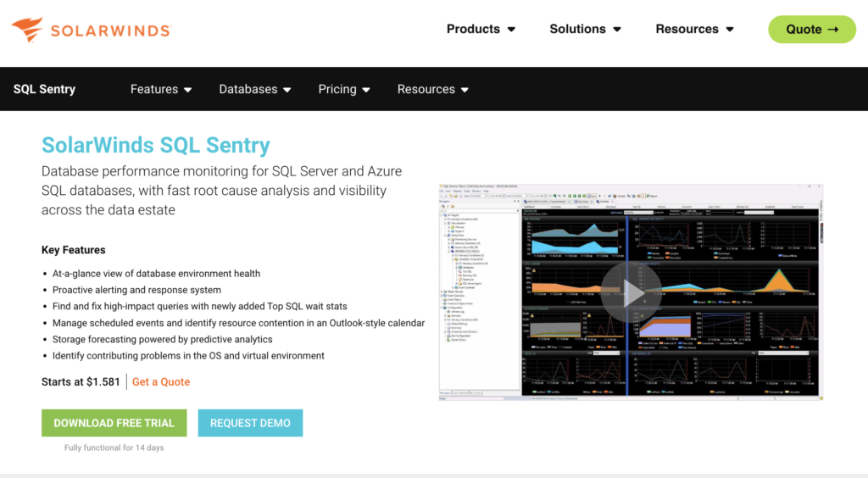Screen dimensions: 868x478
Task: Click the Request Demo button
Action: [x=250, y=423]
